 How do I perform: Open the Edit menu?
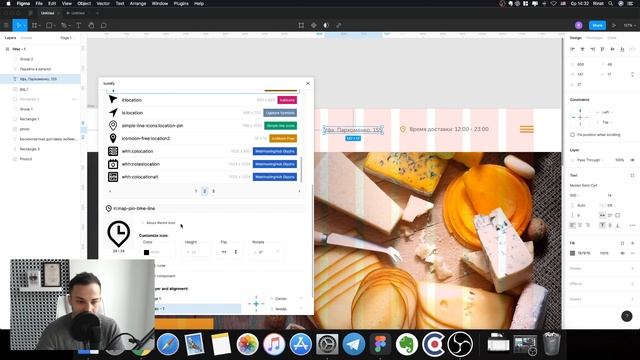[52, 3]
